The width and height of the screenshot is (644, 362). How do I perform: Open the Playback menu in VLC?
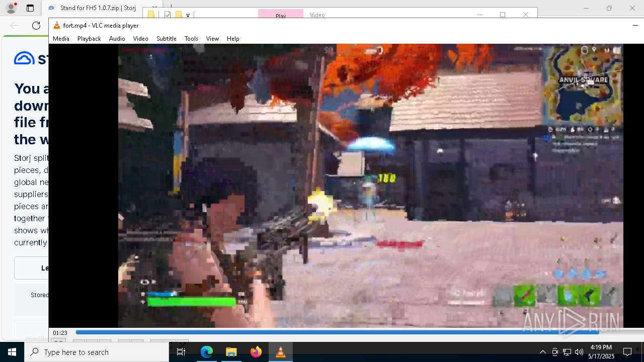(89, 38)
